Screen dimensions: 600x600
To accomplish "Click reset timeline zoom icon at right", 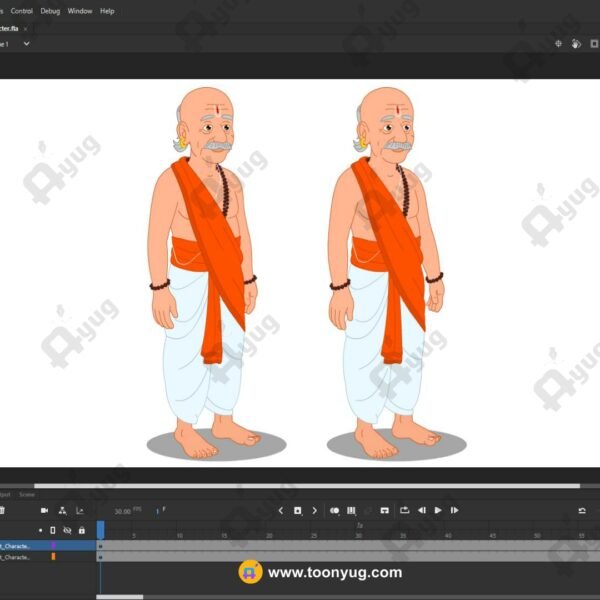I will pos(582,510).
